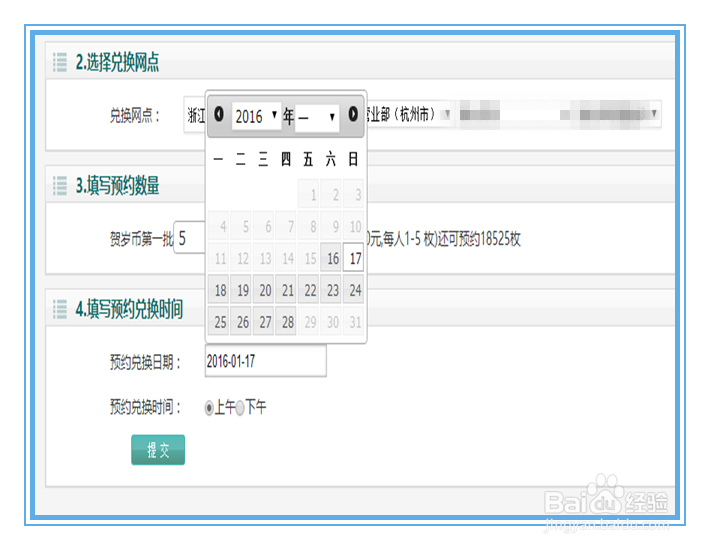
Task: Select the 下午 radio button
Action: pos(240,408)
